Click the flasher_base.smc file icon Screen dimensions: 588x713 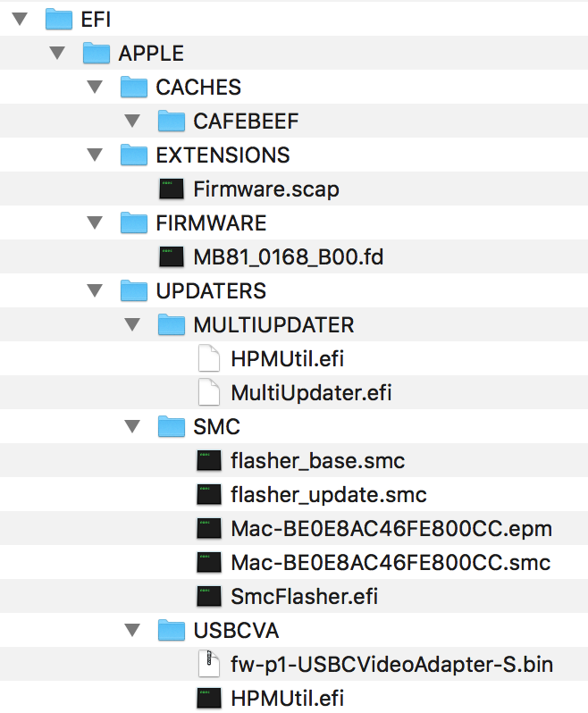[x=208, y=461]
